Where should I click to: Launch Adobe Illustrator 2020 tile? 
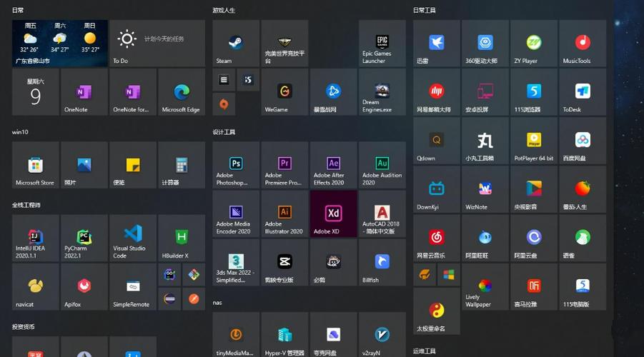point(284,213)
